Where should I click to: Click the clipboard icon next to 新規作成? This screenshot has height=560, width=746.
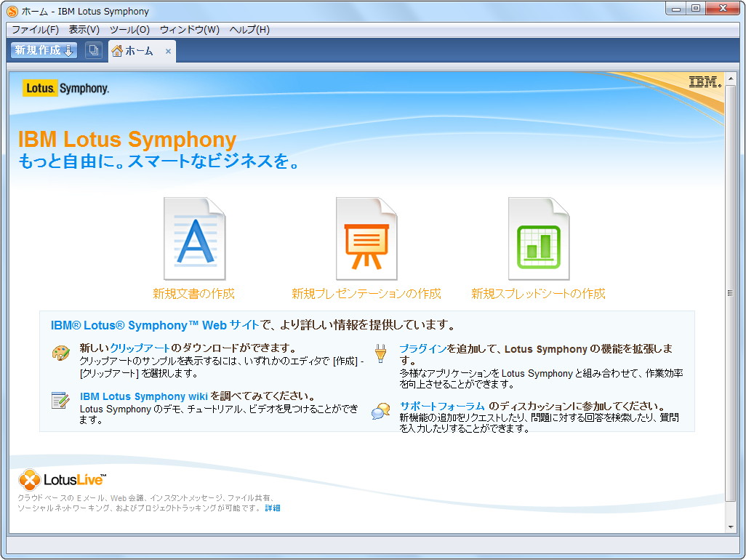(93, 51)
